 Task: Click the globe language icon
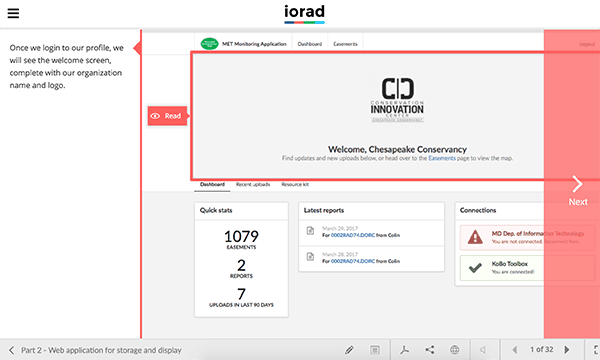pyautogui.click(x=454, y=350)
